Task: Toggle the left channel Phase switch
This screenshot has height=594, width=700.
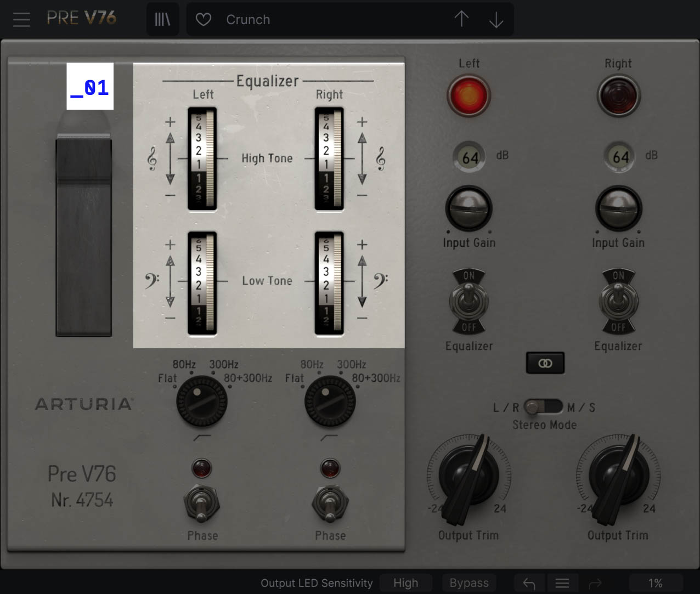Action: [202, 503]
